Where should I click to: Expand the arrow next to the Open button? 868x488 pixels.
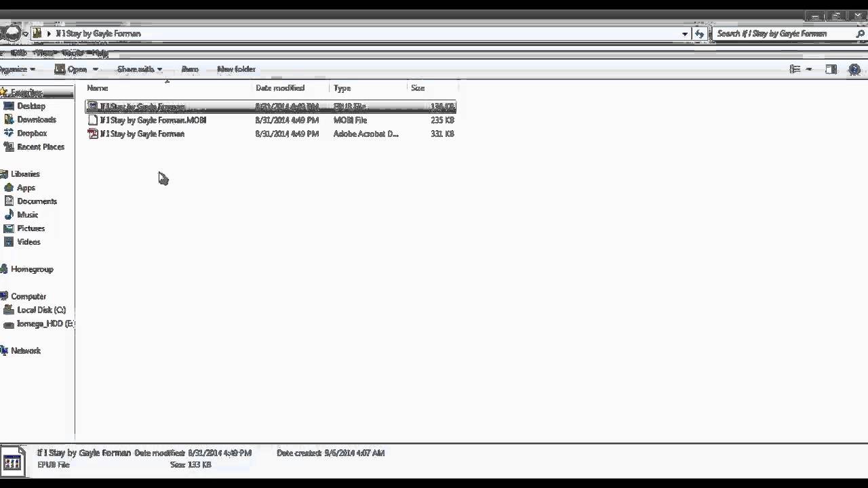(x=95, y=69)
